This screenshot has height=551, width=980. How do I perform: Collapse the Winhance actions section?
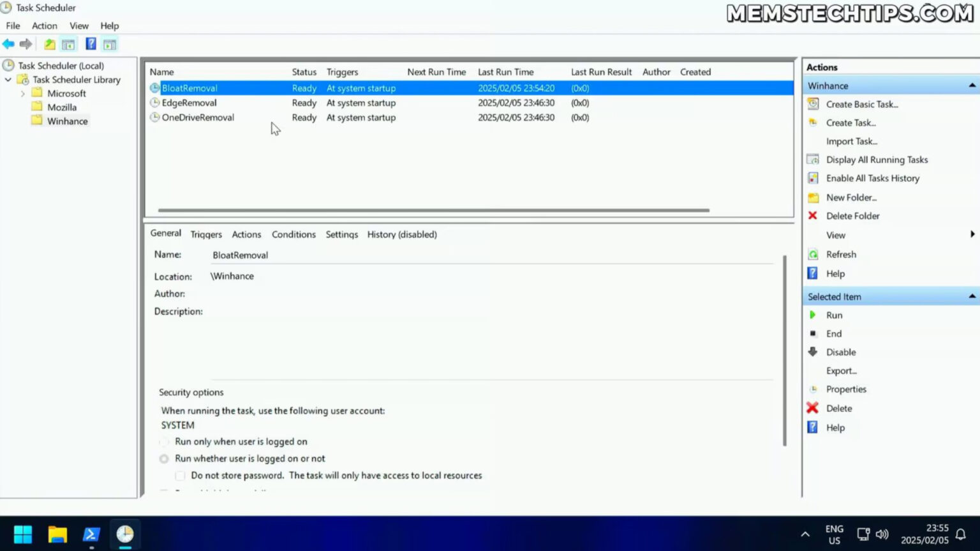pyautogui.click(x=971, y=84)
